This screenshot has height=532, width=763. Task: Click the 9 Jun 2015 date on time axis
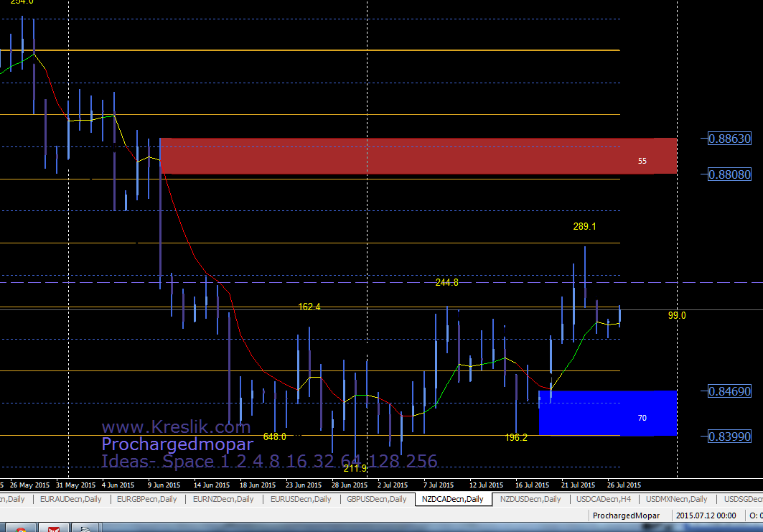point(164,485)
